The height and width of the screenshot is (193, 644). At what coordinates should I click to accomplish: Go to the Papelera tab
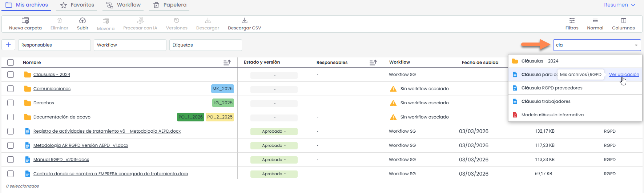[170, 5]
